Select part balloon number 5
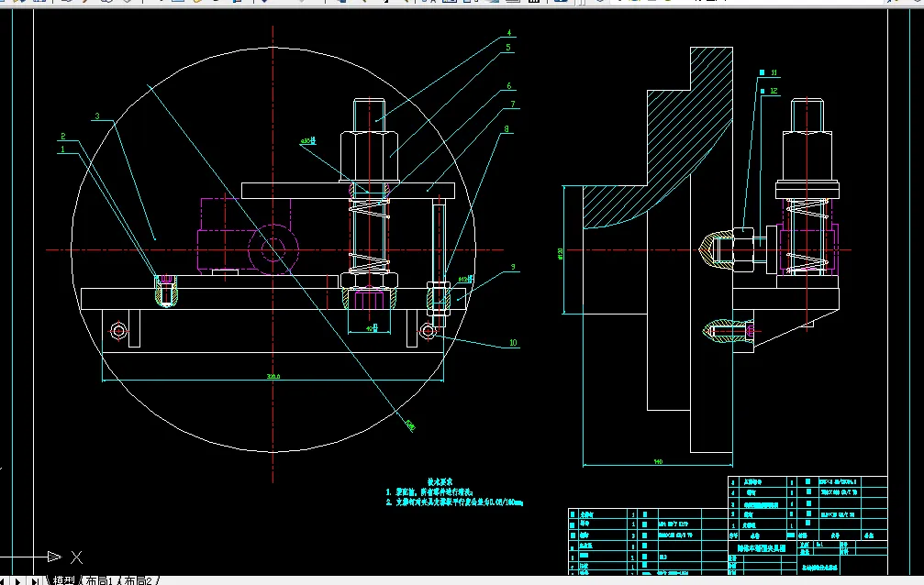Screen dimensions: 924x585 [508, 47]
